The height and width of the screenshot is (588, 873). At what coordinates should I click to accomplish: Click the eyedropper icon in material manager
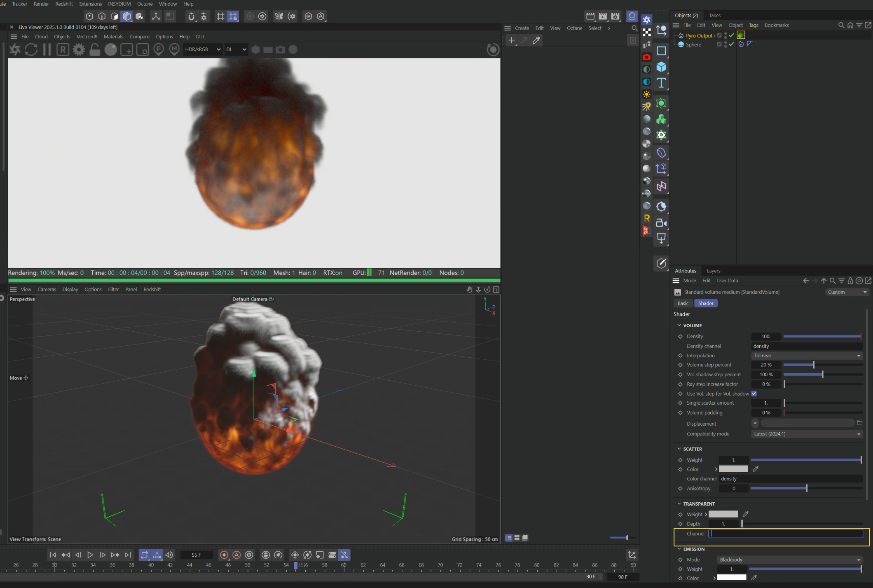coord(536,40)
